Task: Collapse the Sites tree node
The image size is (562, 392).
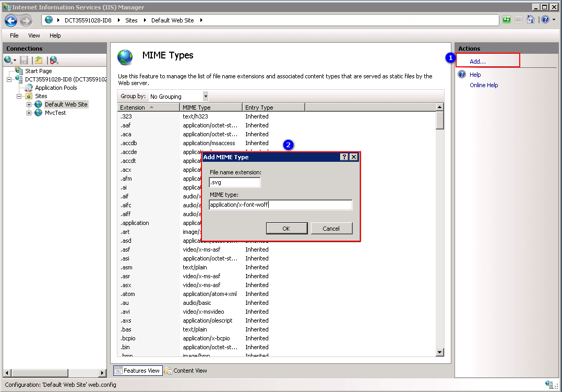Action: tap(19, 96)
